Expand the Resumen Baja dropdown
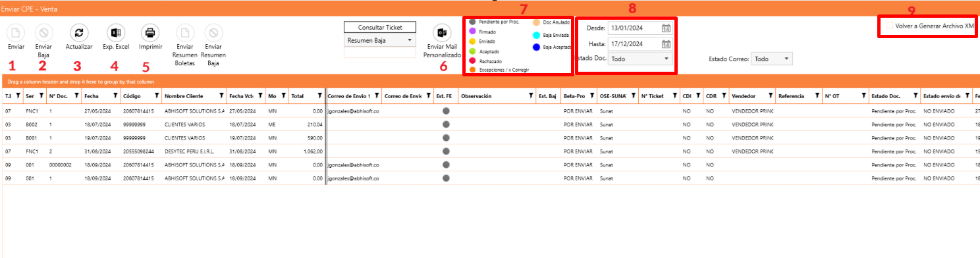The image size is (980, 258). coord(380,40)
